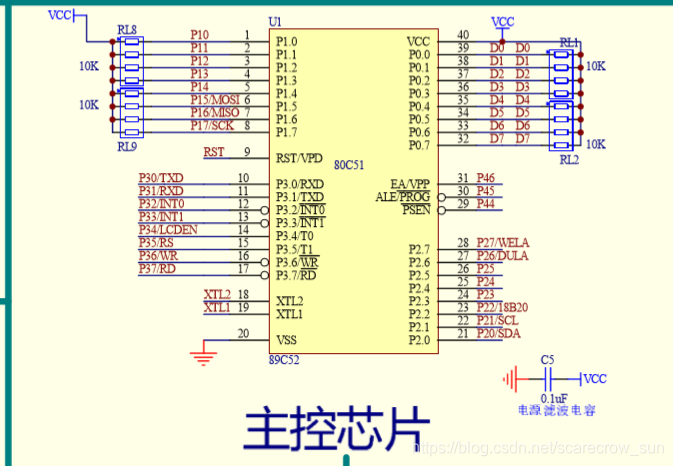
Task: Click the inversion bubble on pin 12
Action: click(265, 210)
